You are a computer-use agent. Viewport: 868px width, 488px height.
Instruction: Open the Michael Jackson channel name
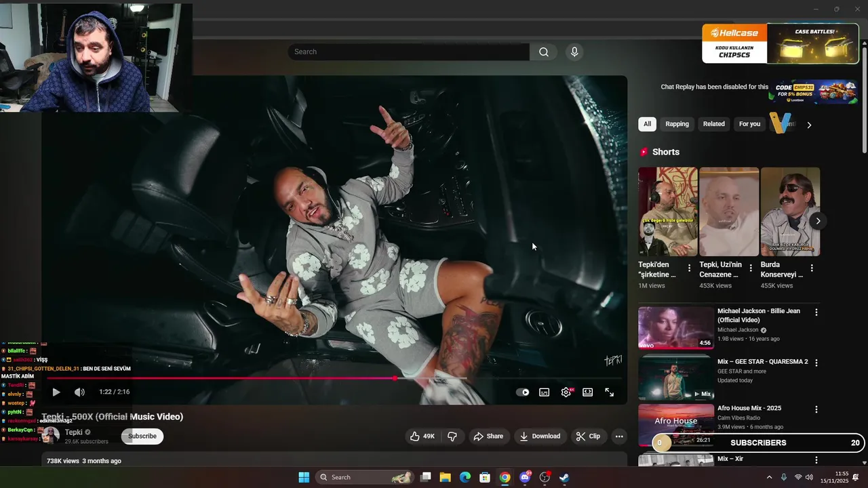click(x=738, y=330)
